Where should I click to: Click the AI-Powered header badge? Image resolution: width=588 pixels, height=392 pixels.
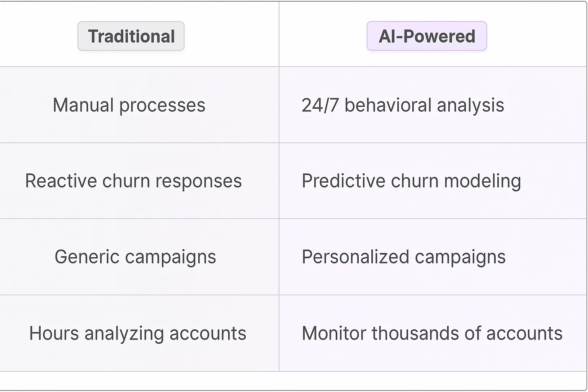[426, 36]
